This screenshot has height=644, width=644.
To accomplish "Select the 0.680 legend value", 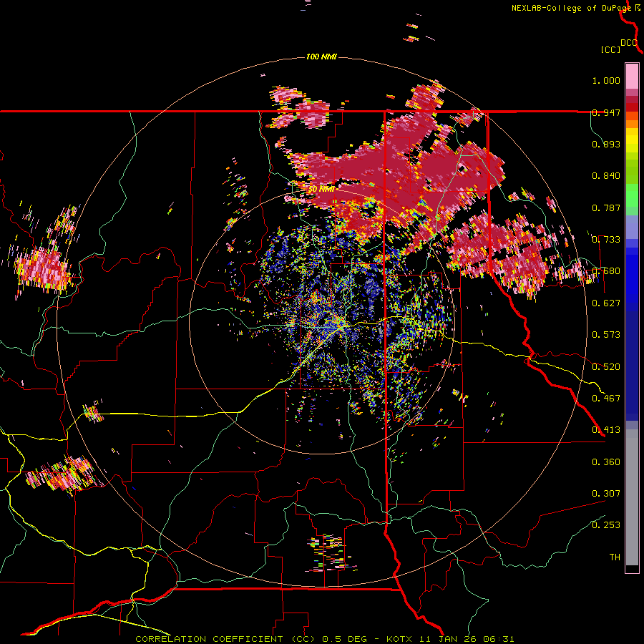I will 606,271.
